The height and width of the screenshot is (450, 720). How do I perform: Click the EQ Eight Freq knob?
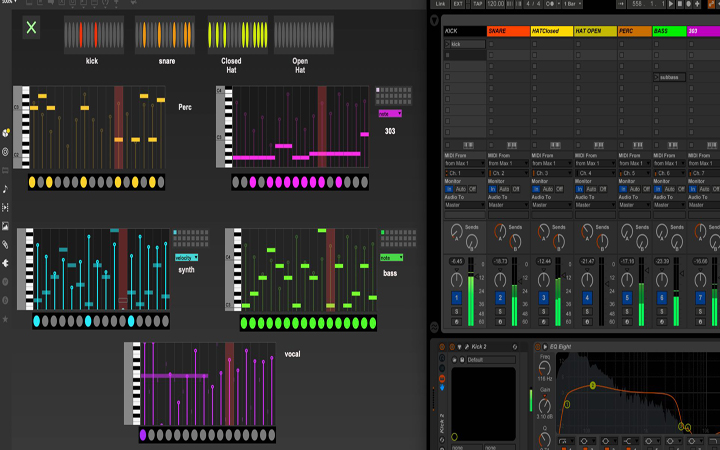pyautogui.click(x=545, y=368)
